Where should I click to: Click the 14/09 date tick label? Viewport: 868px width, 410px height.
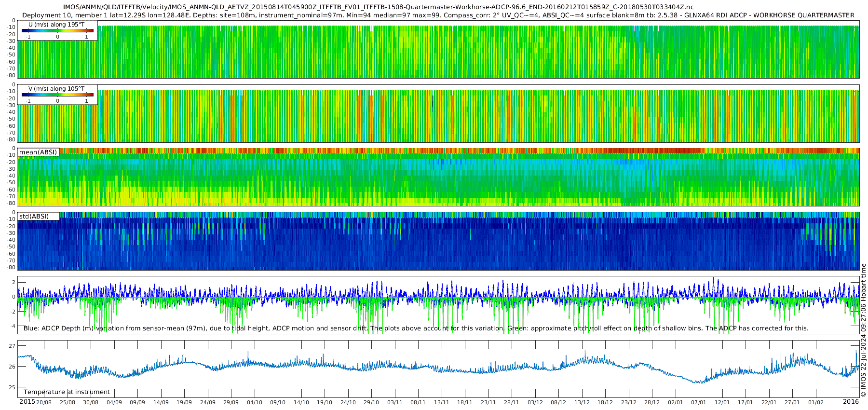click(x=161, y=402)
